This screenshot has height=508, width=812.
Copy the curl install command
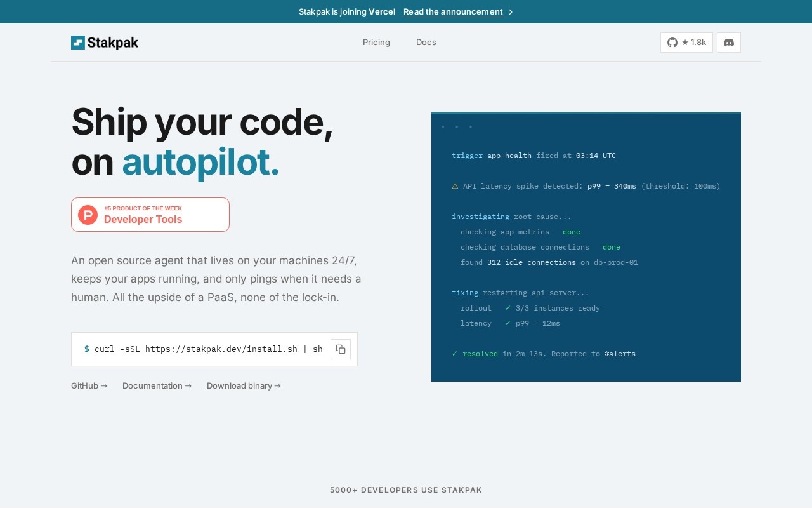341,349
